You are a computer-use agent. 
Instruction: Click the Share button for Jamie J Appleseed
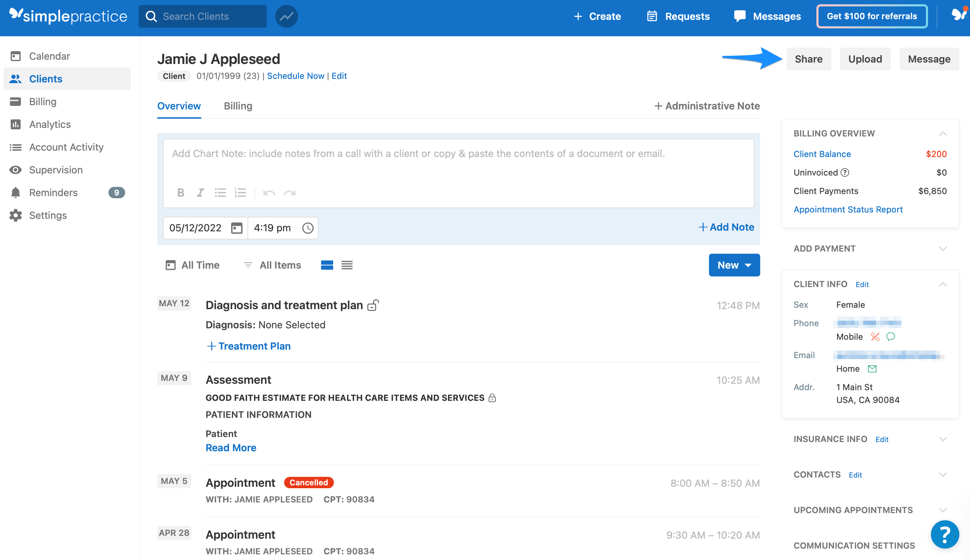809,59
